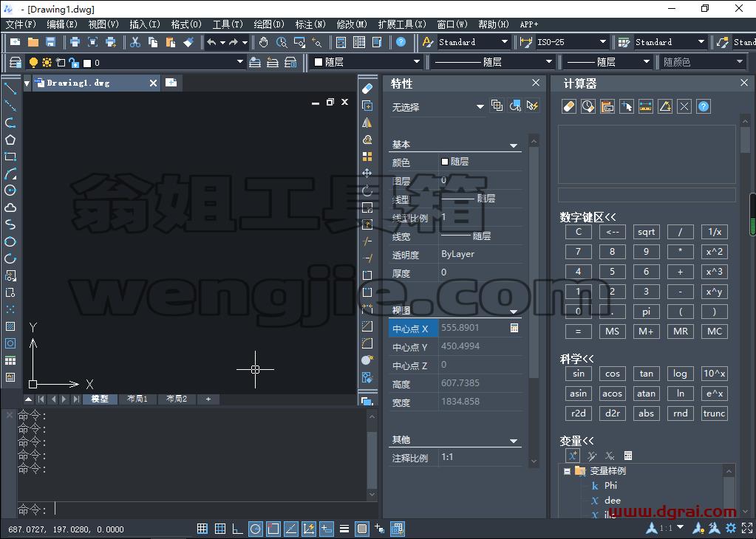The width and height of the screenshot is (756, 539).
Task: Click the 中心点 X calculator pick icon
Action: click(x=514, y=328)
